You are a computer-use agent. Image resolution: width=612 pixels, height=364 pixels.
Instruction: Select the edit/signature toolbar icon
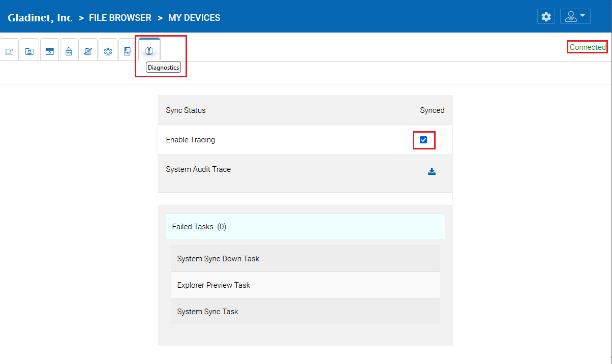88,49
